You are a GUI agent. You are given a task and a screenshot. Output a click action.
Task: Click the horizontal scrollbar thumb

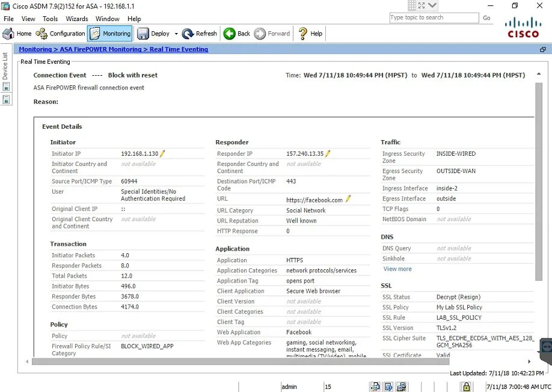click(x=241, y=361)
